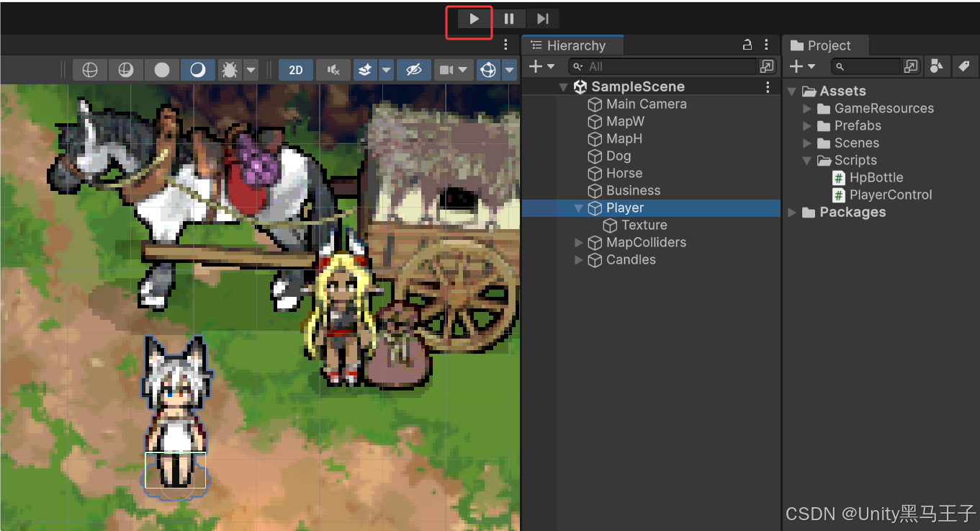Click the Search by Type icon in Project
This screenshot has width=980, height=531.
(936, 66)
